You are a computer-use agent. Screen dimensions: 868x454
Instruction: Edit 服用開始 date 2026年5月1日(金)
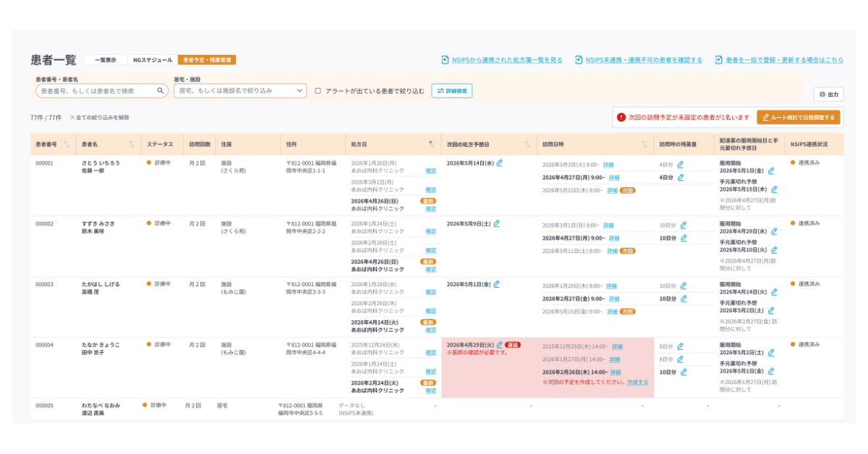[x=771, y=171]
